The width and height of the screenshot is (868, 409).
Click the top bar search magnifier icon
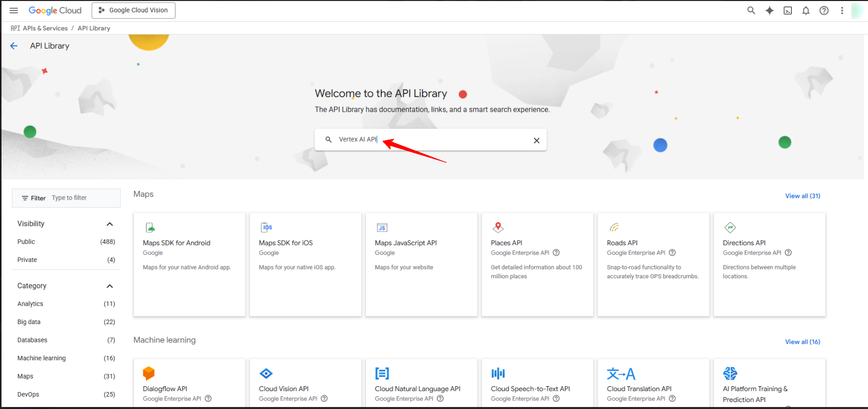coord(751,10)
